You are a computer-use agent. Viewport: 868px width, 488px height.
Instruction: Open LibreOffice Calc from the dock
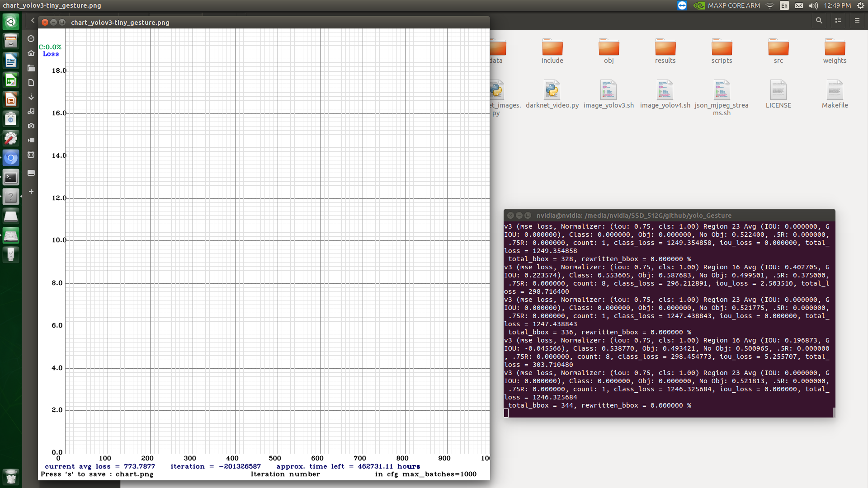11,80
